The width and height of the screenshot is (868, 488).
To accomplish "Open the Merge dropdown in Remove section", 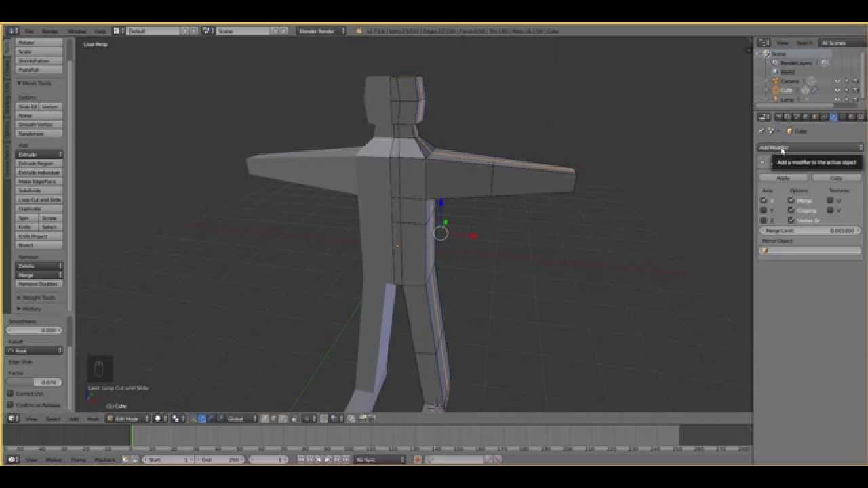I will pos(39,275).
